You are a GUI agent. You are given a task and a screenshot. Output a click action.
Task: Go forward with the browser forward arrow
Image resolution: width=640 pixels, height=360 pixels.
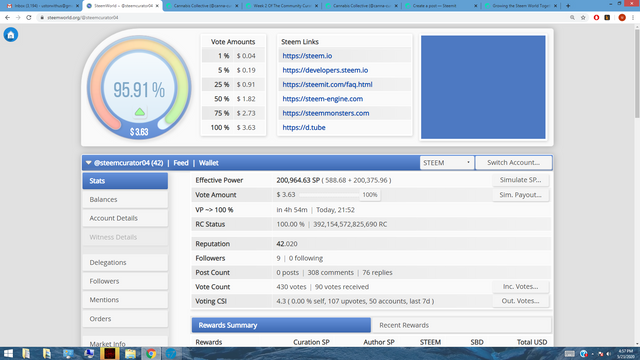(18, 18)
